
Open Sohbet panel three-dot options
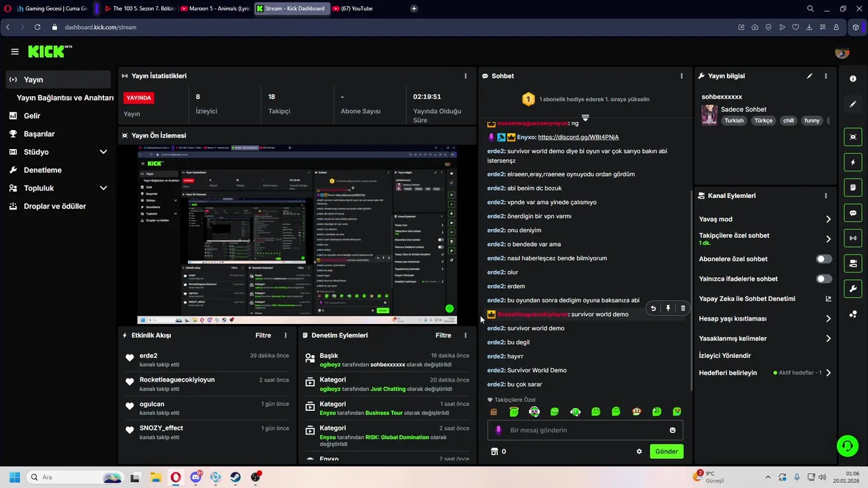(682, 76)
